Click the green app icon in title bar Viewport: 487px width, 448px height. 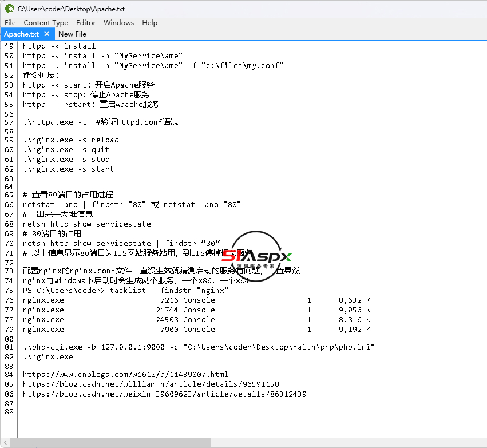tap(9, 9)
